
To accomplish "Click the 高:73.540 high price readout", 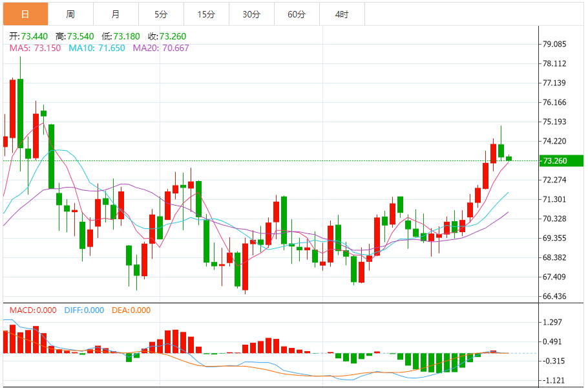I will 74,36.
